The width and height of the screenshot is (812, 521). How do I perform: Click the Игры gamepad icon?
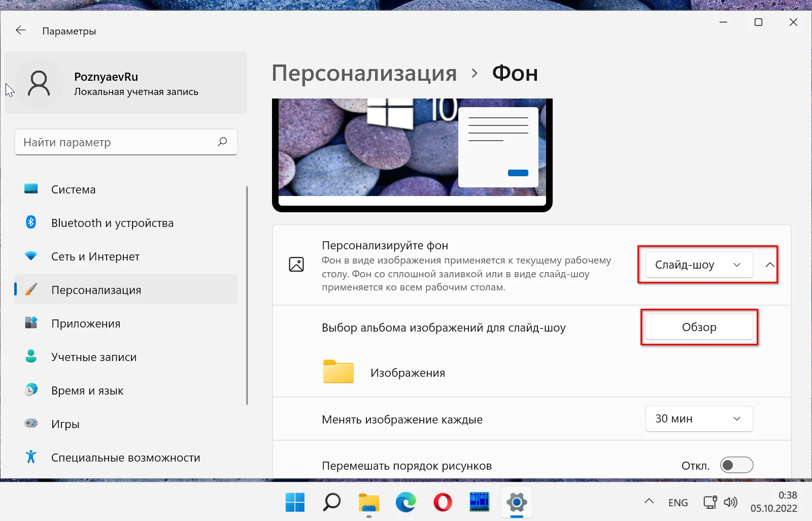(x=31, y=423)
